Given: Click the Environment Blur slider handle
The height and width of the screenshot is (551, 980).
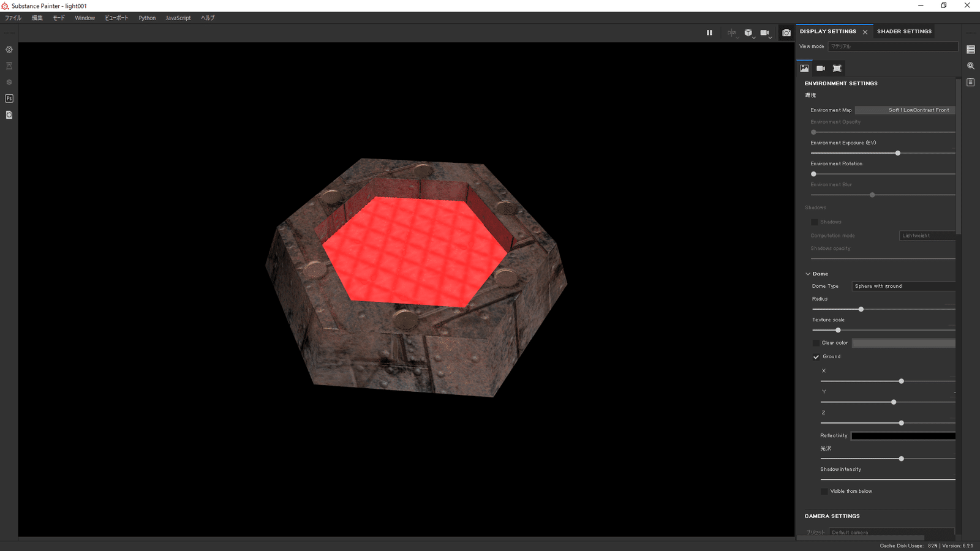Looking at the screenshot, I should (872, 195).
